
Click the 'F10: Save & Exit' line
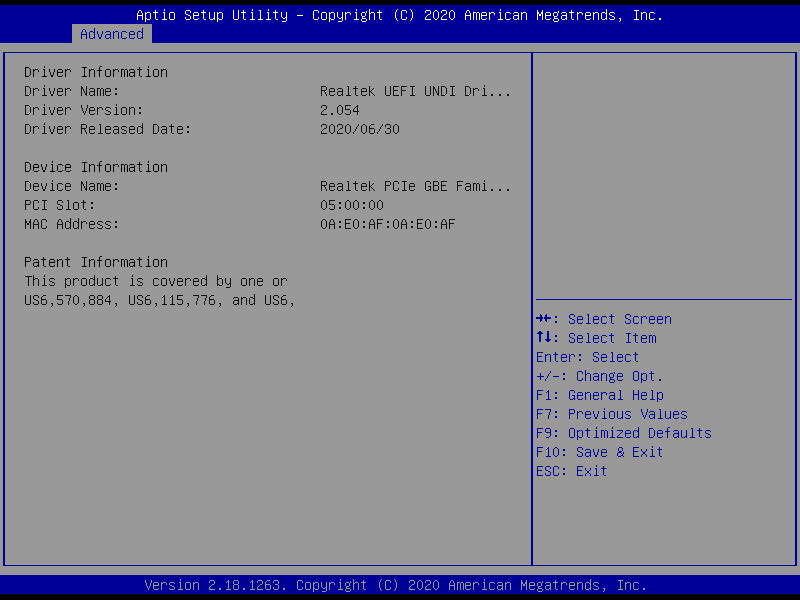pos(599,452)
